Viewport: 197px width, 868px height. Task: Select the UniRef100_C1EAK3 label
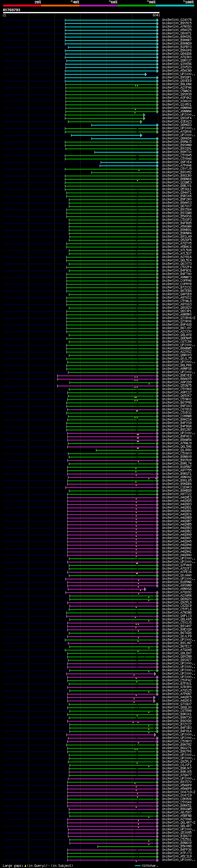tap(177, 487)
